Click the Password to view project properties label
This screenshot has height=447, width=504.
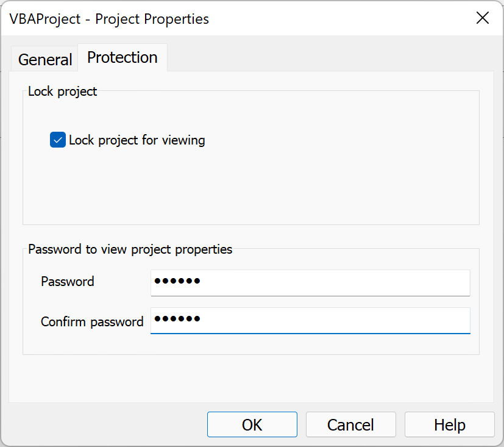click(130, 249)
